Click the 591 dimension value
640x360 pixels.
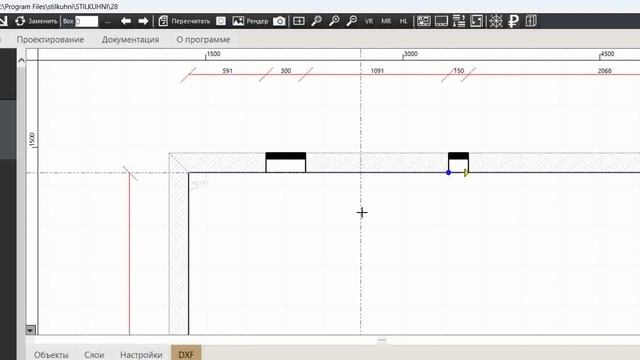point(227,71)
